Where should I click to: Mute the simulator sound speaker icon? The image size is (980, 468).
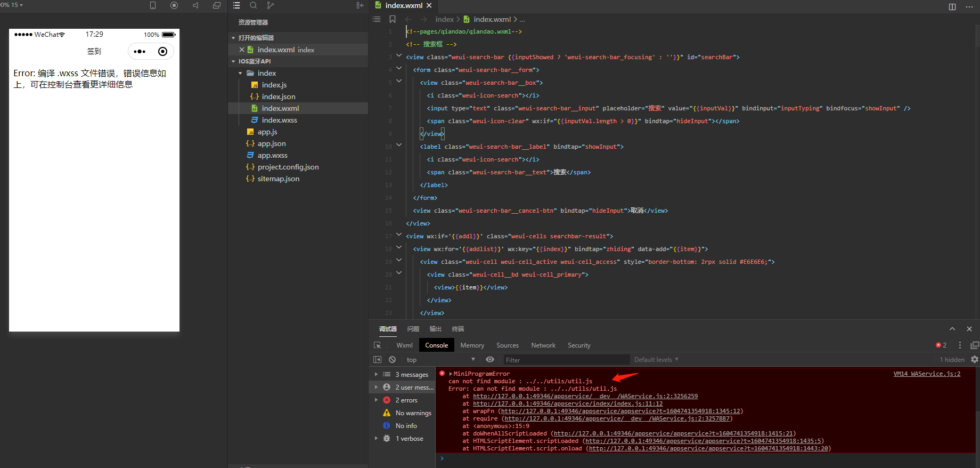[x=195, y=5]
